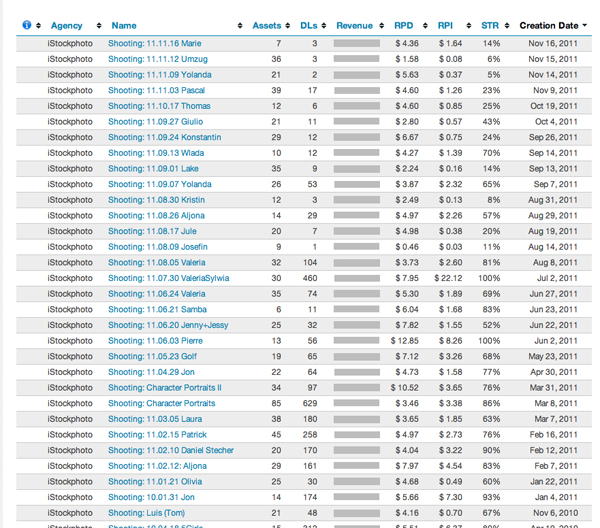Sort table by Name column
The width and height of the screenshot is (600, 528).
click(124, 26)
